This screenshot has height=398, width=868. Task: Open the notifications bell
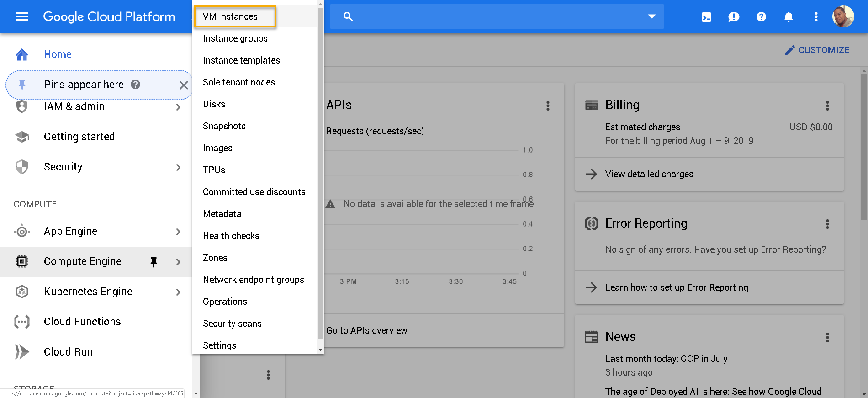coord(789,17)
